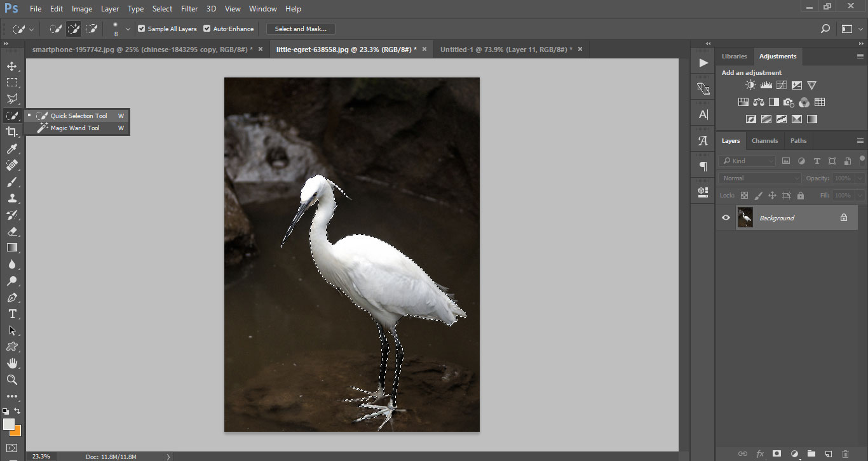The width and height of the screenshot is (868, 461).
Task: Add a Channel Mixer adjustment
Action: pos(804,102)
